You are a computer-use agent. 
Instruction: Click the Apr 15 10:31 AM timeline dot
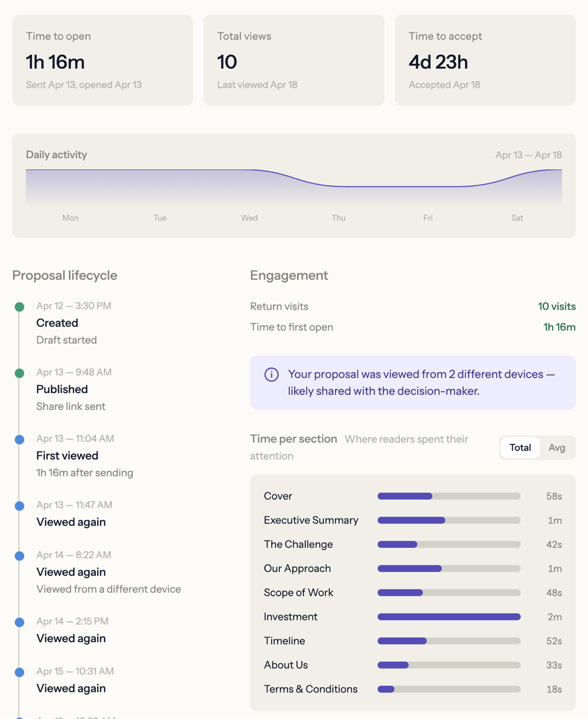19,672
